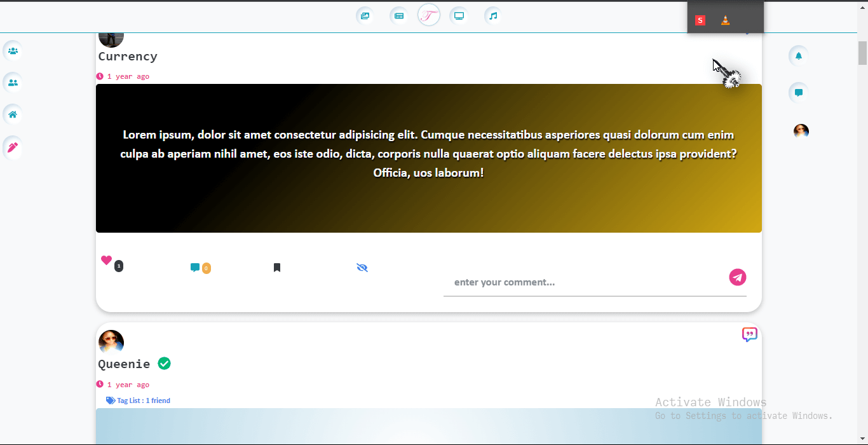Hide Currency's post using crossed-eye icon
Viewport: 868px width, 445px height.
pyautogui.click(x=362, y=268)
